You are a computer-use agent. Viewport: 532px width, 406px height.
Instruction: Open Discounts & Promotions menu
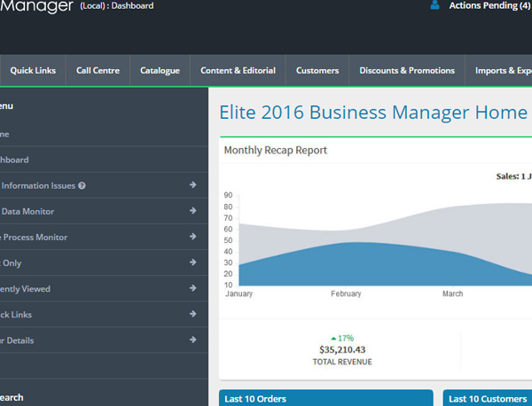tap(407, 71)
